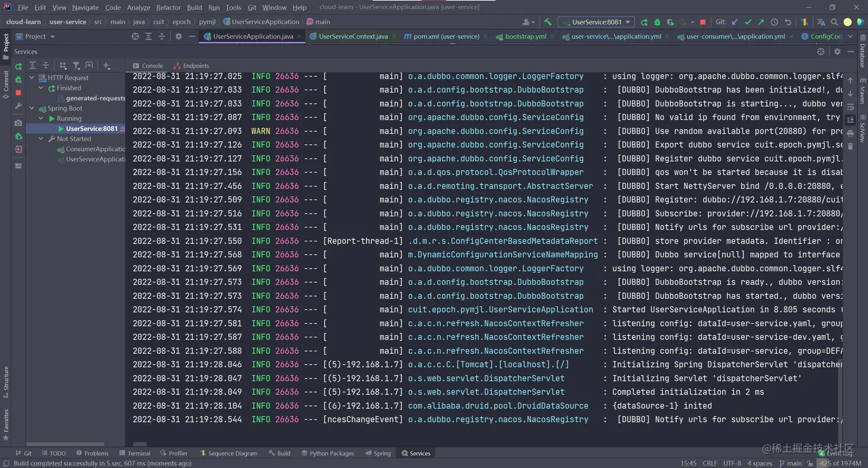This screenshot has height=468, width=868.
Task: Open the Problems tool window
Action: coord(92,453)
